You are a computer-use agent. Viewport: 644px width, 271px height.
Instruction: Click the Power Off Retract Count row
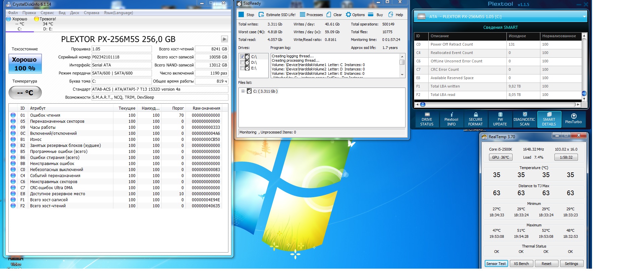point(498,44)
